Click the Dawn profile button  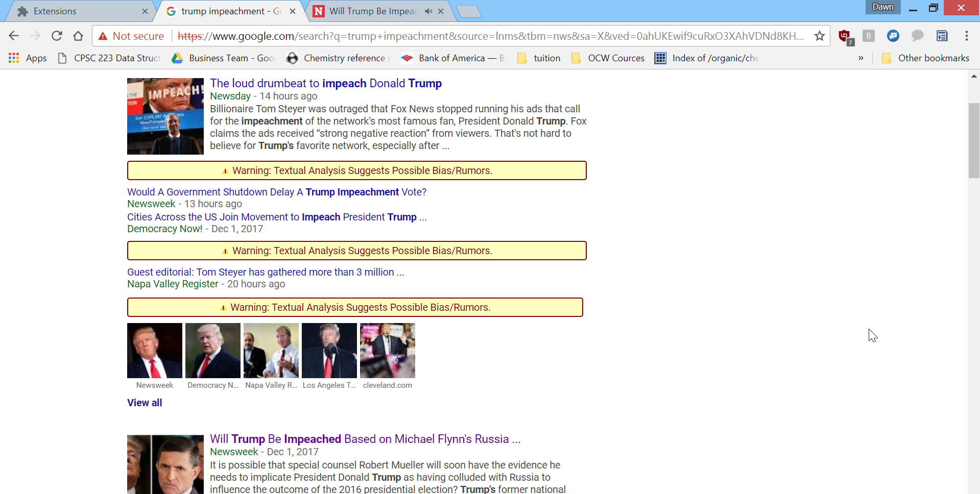point(883,7)
